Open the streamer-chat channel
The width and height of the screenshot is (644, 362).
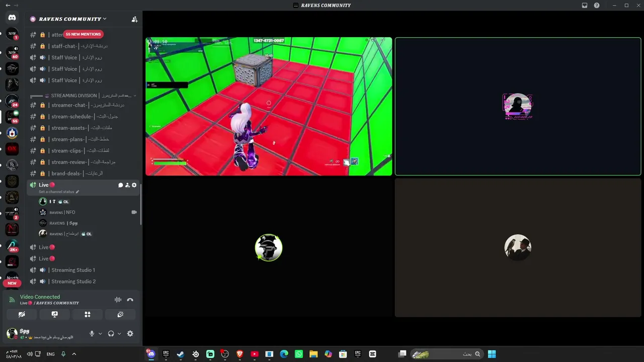[x=84, y=105]
